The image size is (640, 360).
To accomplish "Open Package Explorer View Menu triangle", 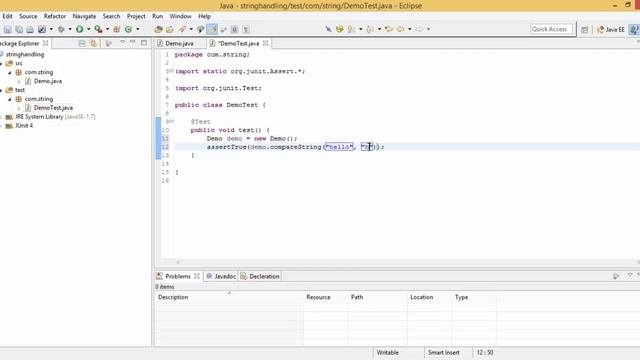I will (122, 42).
